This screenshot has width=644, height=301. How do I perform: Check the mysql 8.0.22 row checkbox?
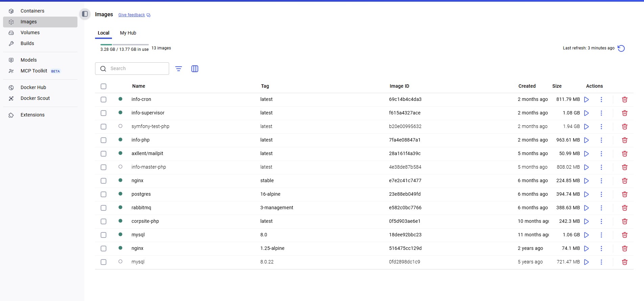(103, 262)
